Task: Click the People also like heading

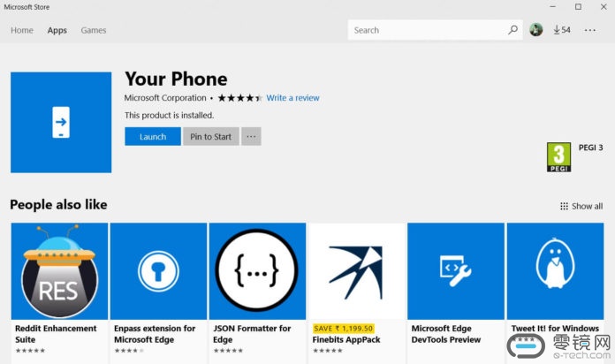Action: point(58,205)
